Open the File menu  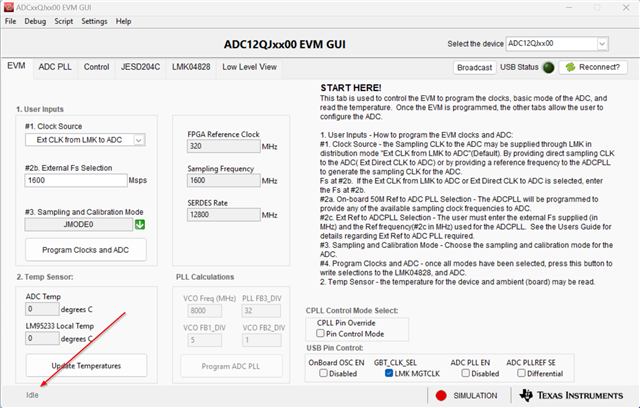pos(11,21)
